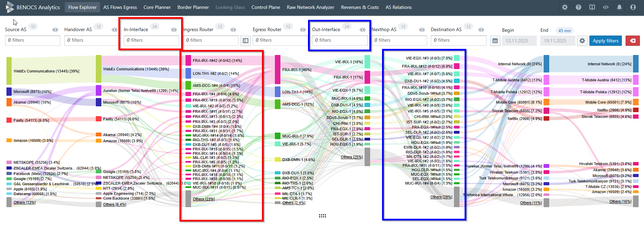
Task: Open the Revenues & Costs tab
Action: point(360,7)
